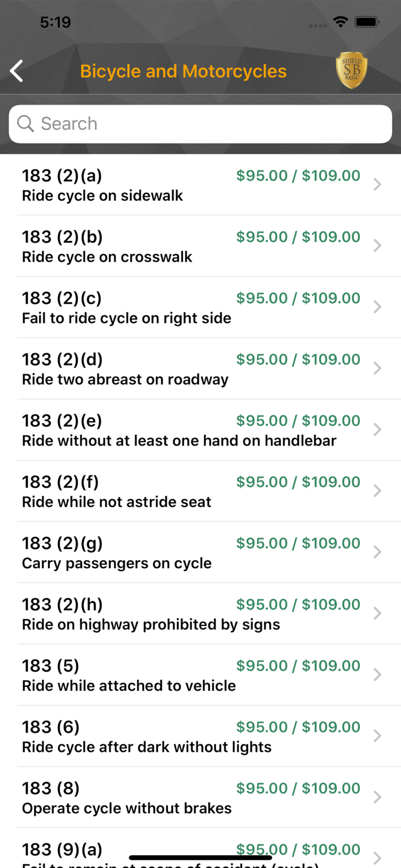The height and width of the screenshot is (868, 401).
Task: Click the battery status icon
Action: (x=367, y=22)
